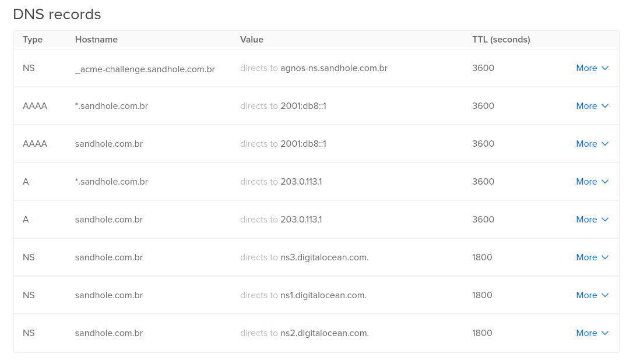This screenshot has height=364, width=633.
Task: Open More options on the ns1.digitalocean.com row
Action: 586,295
